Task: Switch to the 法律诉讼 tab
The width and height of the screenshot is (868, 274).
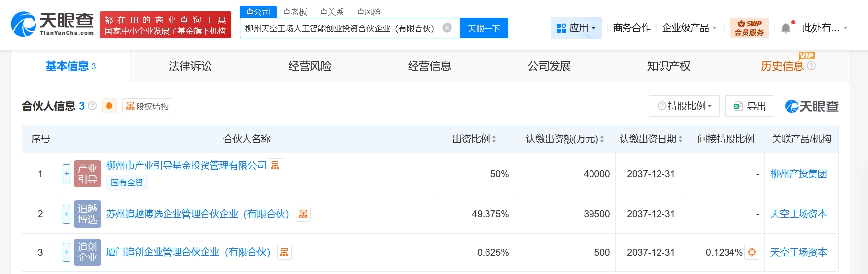Action: (x=190, y=66)
